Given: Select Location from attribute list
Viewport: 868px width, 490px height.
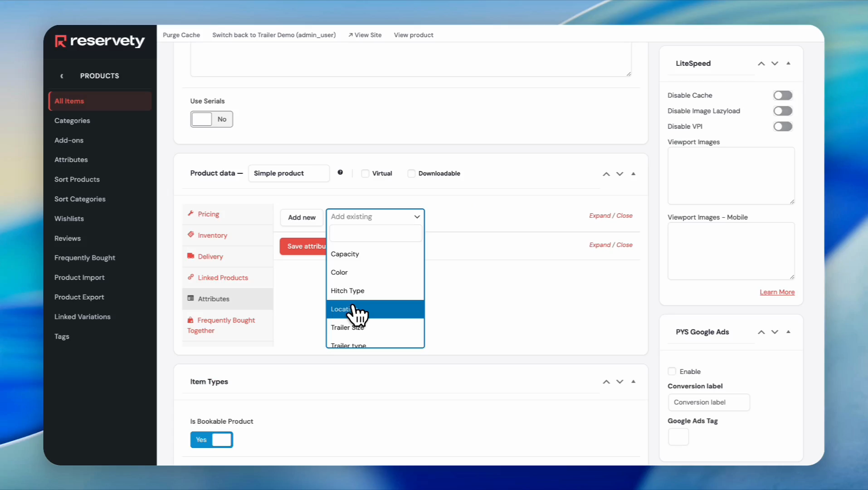Looking at the screenshot, I should [375, 309].
